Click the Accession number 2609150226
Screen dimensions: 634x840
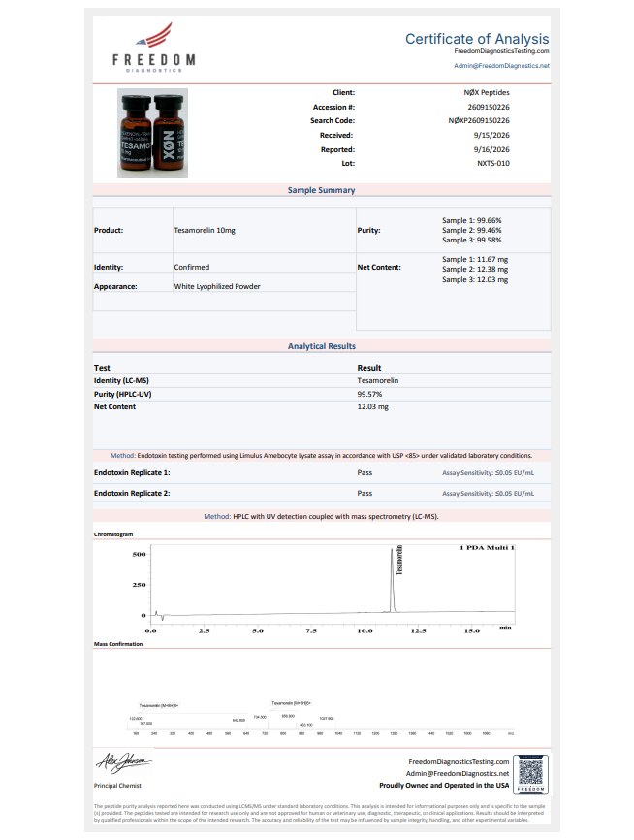[489, 107]
